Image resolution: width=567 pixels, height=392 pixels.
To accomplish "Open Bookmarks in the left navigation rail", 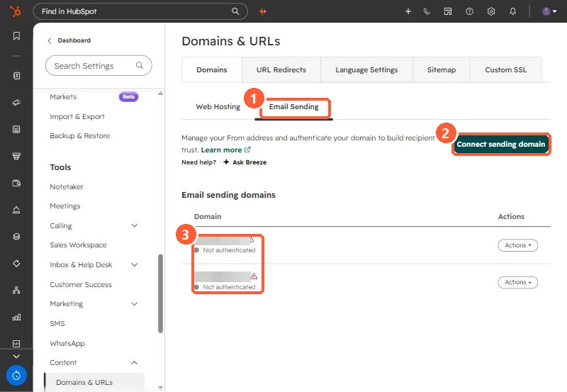I will point(16,36).
